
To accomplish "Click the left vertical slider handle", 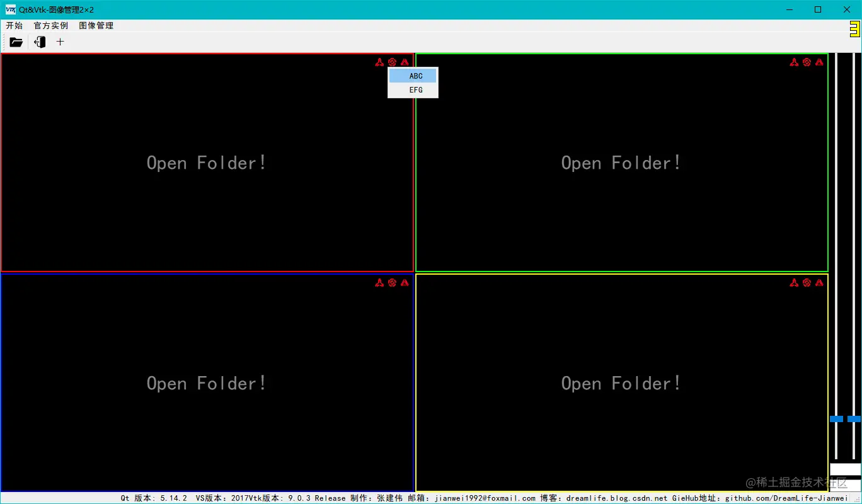I will coord(836,419).
